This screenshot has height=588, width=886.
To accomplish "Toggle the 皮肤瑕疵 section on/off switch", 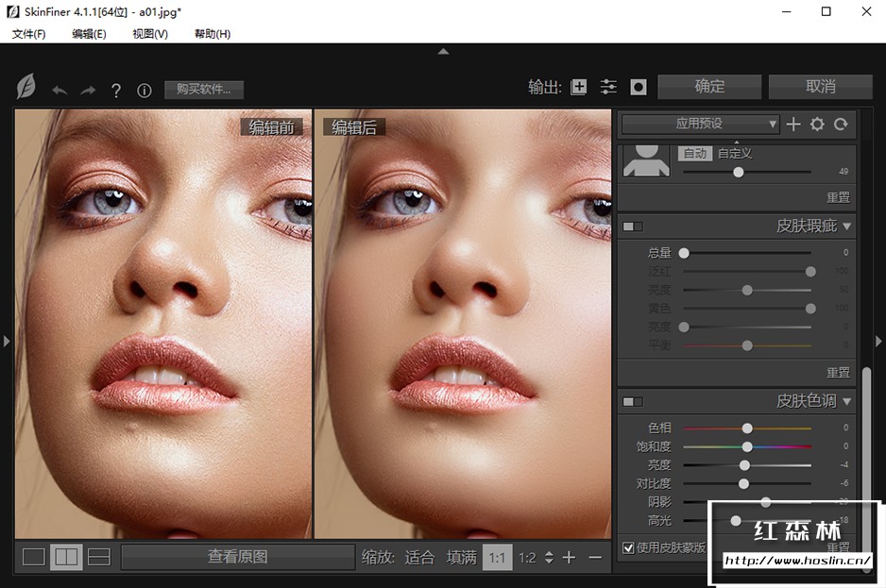I will click(632, 227).
